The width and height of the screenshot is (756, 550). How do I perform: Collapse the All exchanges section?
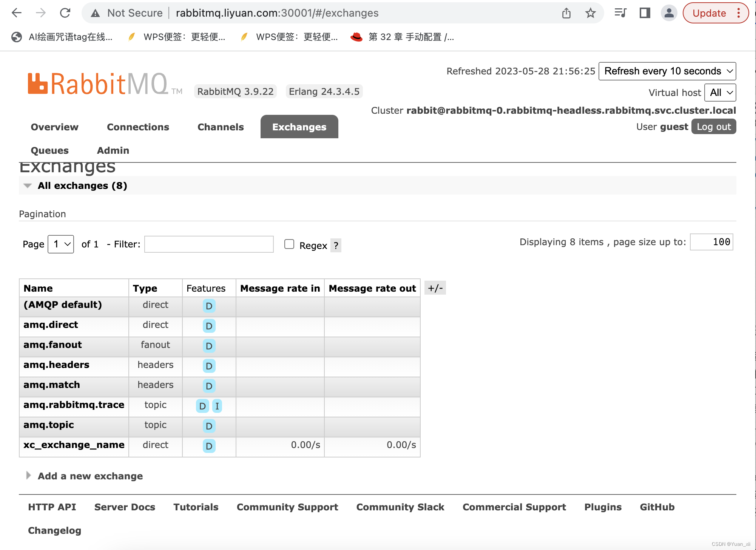click(28, 185)
